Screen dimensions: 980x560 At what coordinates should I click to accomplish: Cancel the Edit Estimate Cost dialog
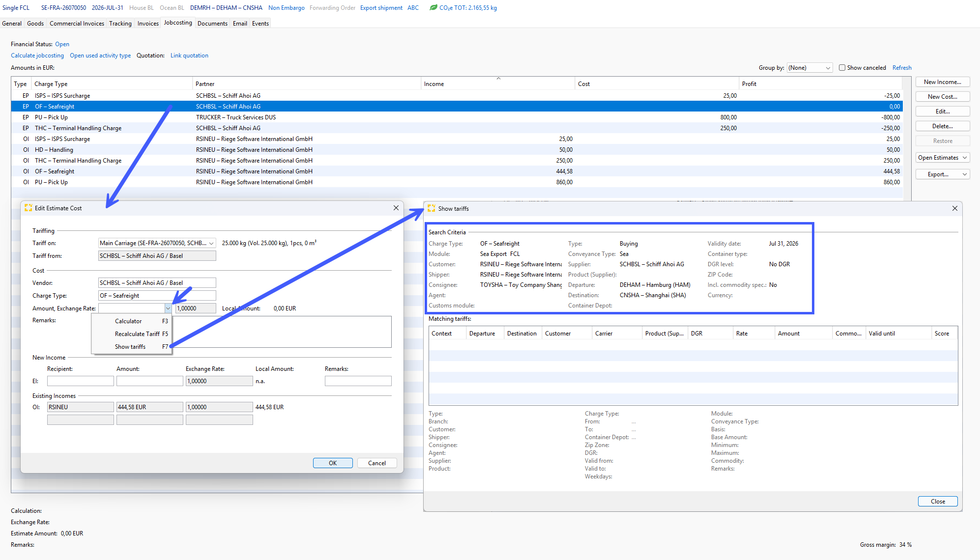[x=377, y=463]
